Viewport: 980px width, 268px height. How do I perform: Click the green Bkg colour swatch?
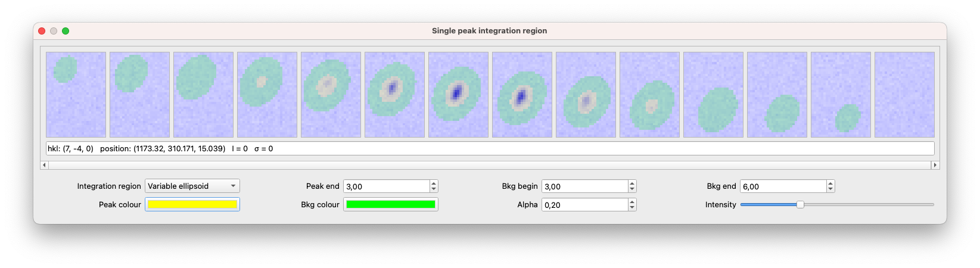click(x=390, y=205)
